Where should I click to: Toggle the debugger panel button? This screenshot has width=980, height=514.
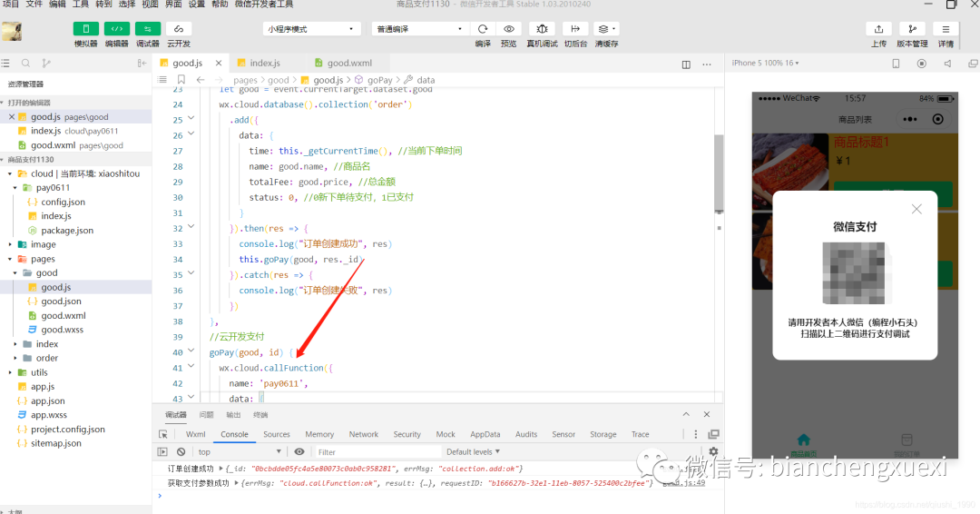(x=148, y=29)
